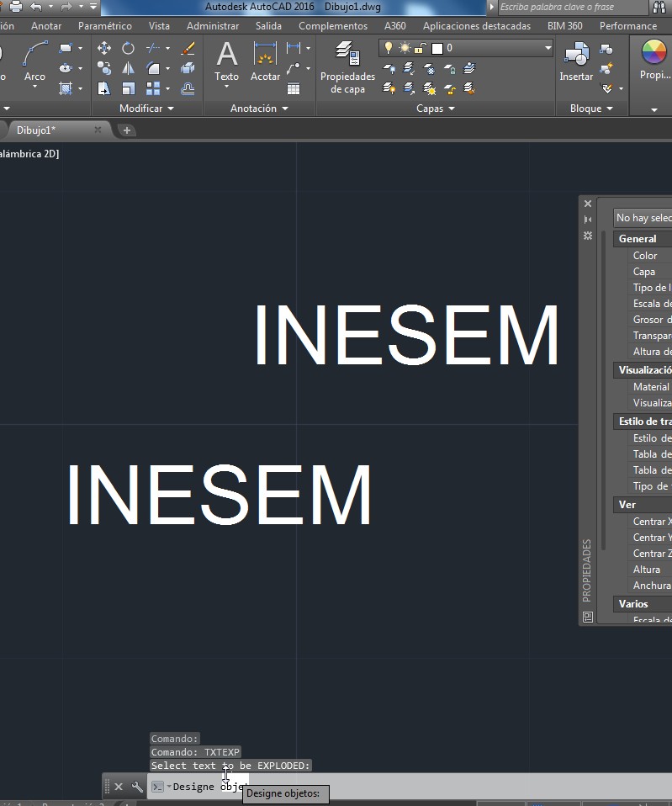Screen dimensions: 672x806
Task: Expand the Modificar panel
Action: [x=146, y=109]
